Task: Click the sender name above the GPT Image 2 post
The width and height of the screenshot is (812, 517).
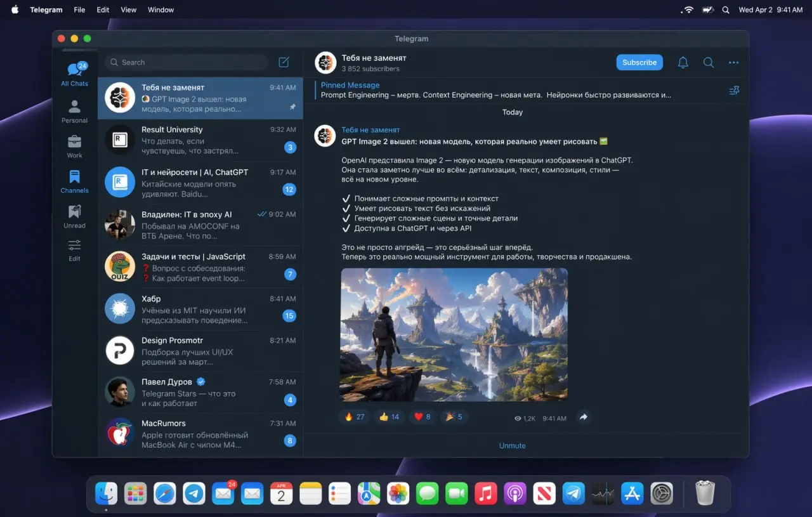Action: click(x=370, y=130)
